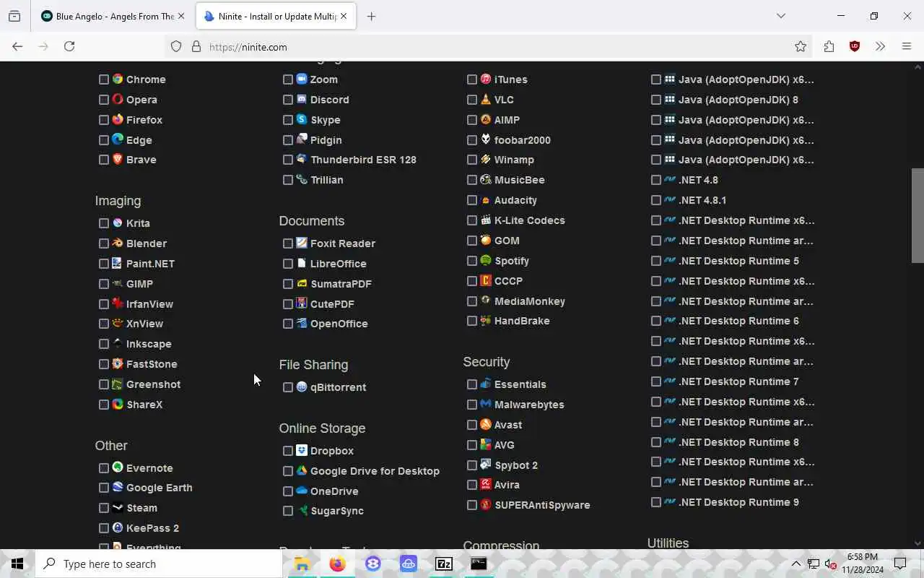Click the Opera logo icon
This screenshot has width=924, height=578.
118,100
